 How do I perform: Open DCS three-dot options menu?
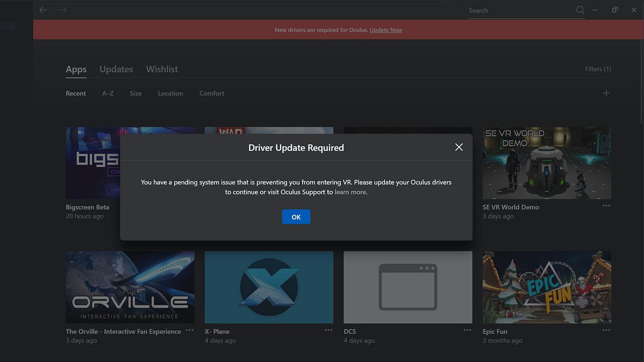click(467, 330)
